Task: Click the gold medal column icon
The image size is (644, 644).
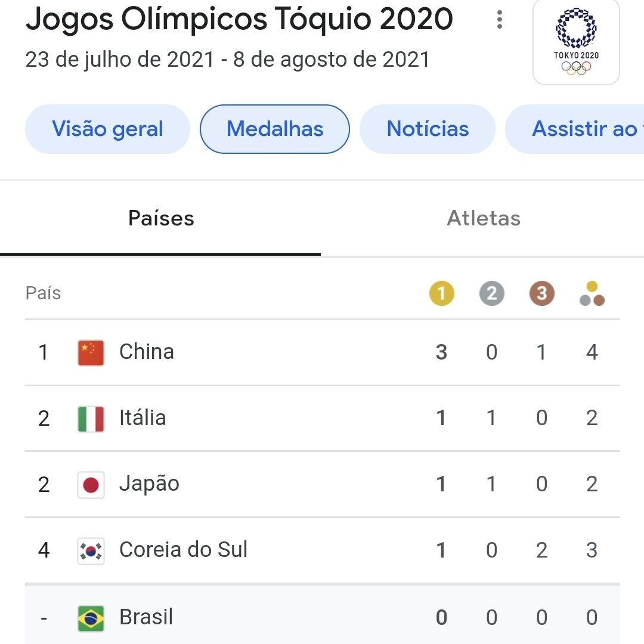Action: click(441, 293)
